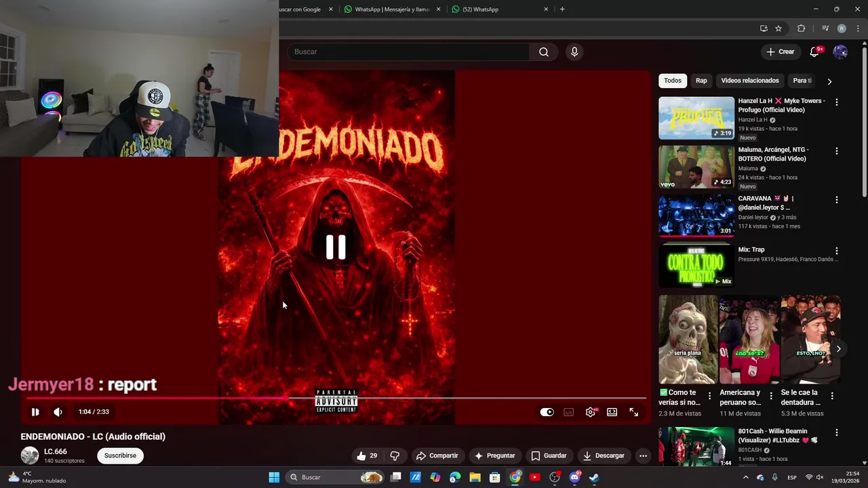Image resolution: width=868 pixels, height=488 pixels.
Task: Open File Explorer from taskbar
Action: click(x=475, y=477)
